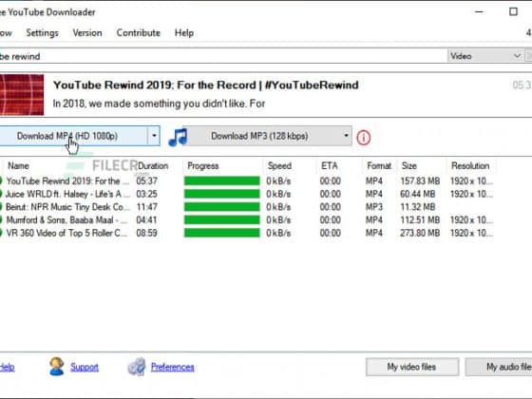Click the 04:41 duration cell
This screenshot has height=399, width=532.
[146, 219]
